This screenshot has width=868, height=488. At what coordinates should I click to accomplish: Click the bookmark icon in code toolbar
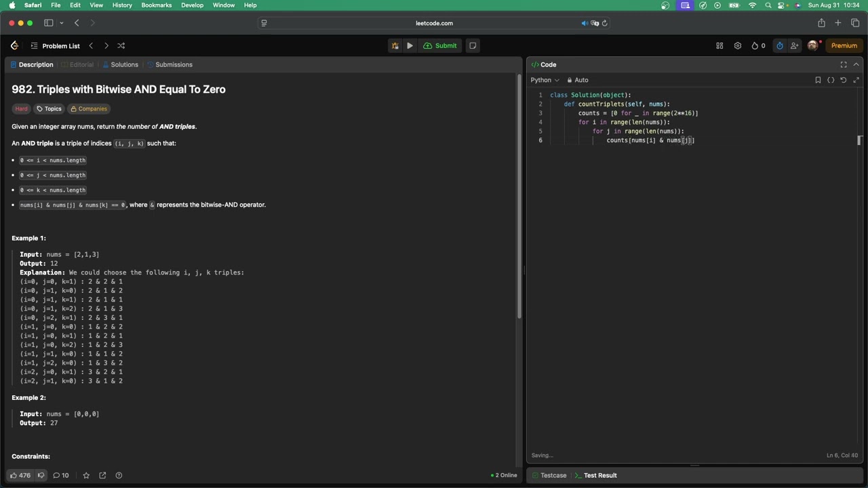coord(818,80)
